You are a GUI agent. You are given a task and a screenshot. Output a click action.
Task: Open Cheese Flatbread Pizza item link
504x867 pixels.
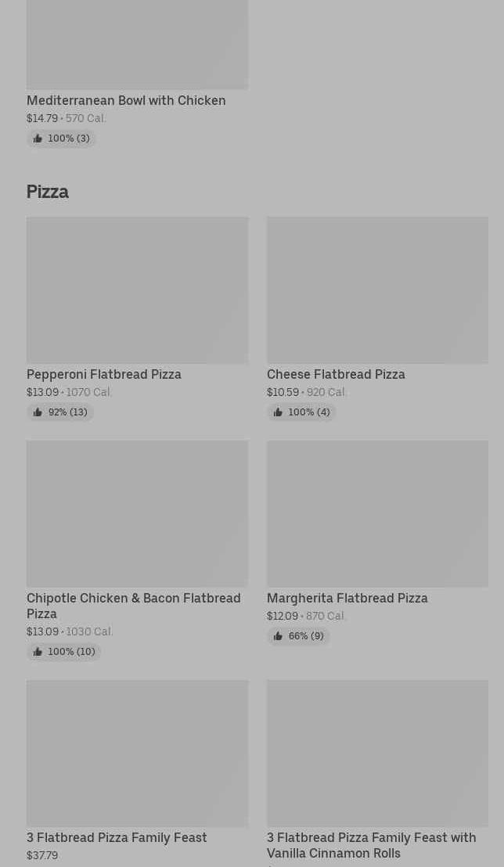pos(336,374)
